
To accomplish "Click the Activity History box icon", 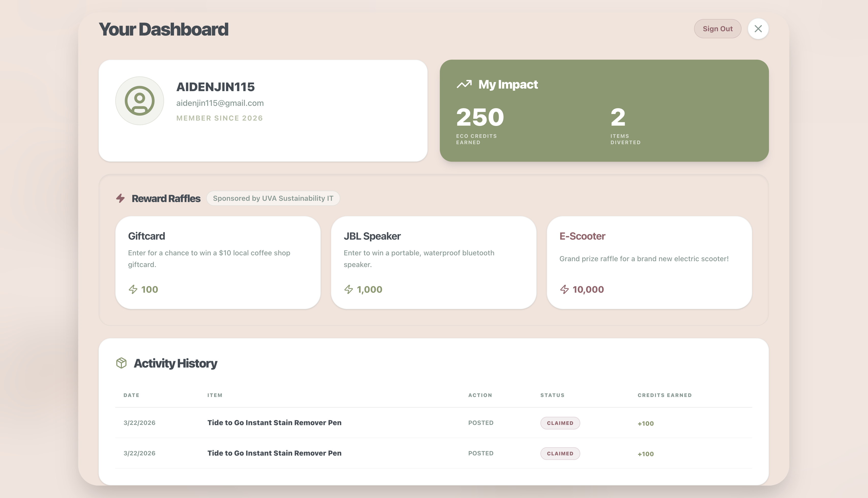I will (121, 363).
